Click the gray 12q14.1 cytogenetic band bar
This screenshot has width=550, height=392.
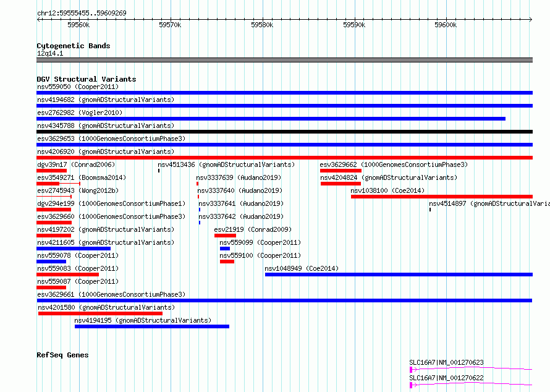[x=284, y=60]
